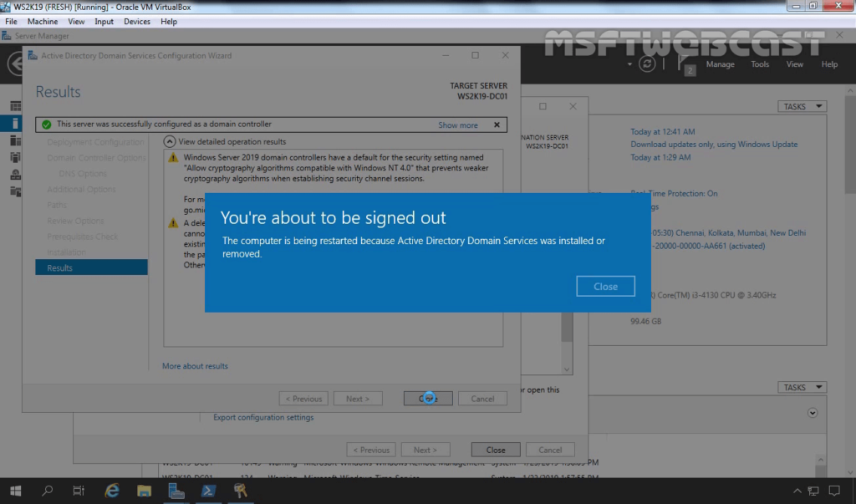
Task: Open the Machine menu
Action: [x=43, y=21]
